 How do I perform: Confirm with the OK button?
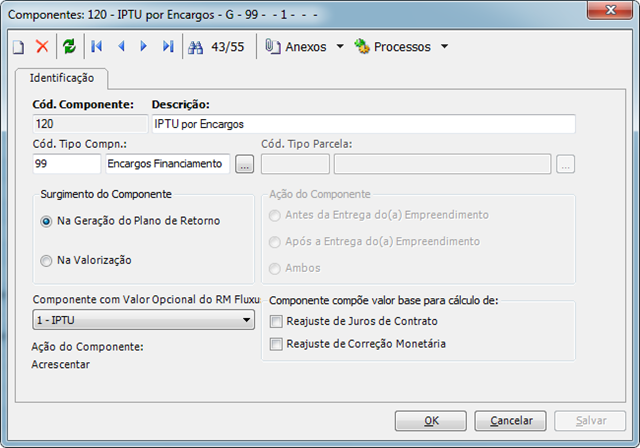pos(431,421)
